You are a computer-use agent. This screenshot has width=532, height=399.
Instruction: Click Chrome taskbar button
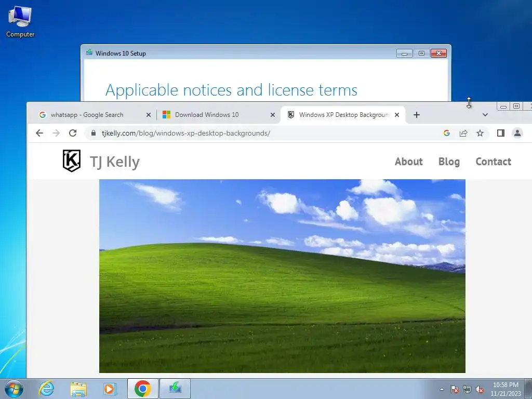point(142,389)
